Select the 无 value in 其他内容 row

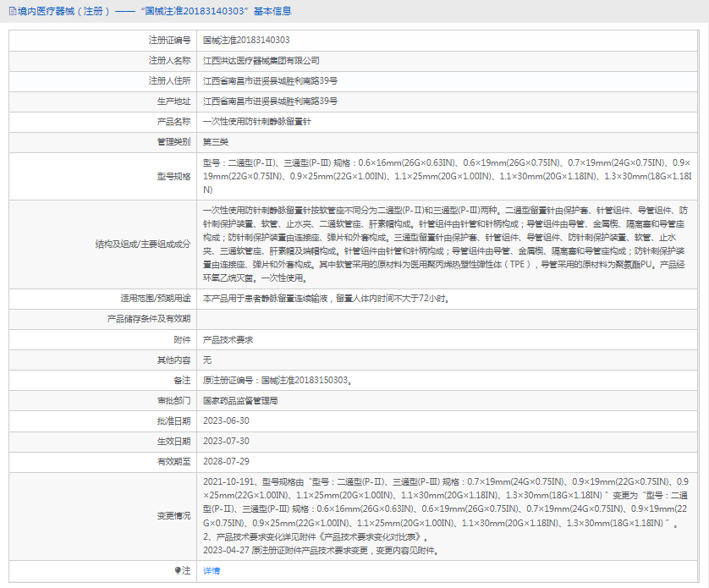click(207, 360)
